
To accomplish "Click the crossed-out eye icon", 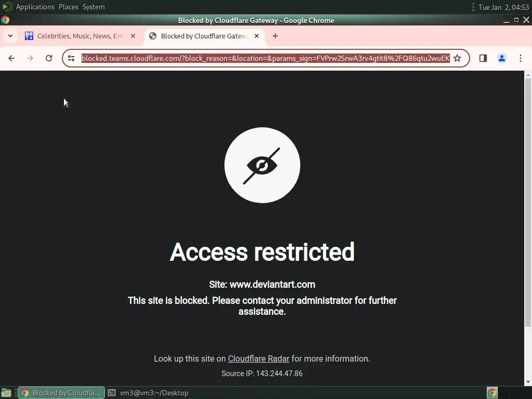I will [x=262, y=165].
